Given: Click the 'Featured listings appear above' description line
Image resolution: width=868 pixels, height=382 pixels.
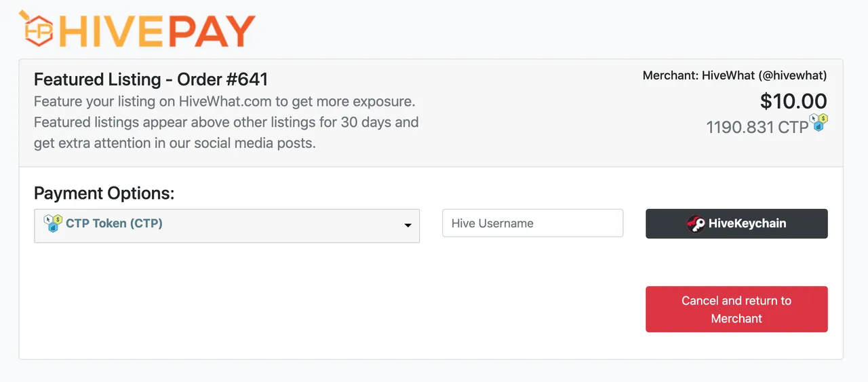Looking at the screenshot, I should point(226,123).
